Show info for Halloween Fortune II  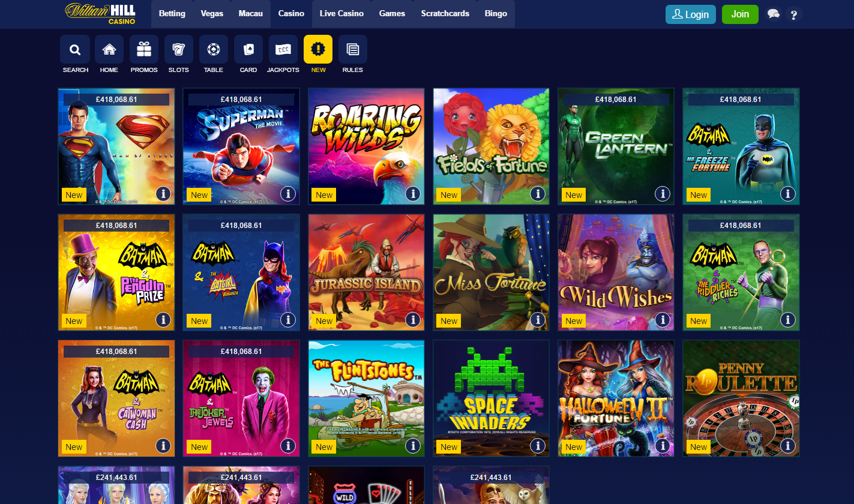click(663, 446)
